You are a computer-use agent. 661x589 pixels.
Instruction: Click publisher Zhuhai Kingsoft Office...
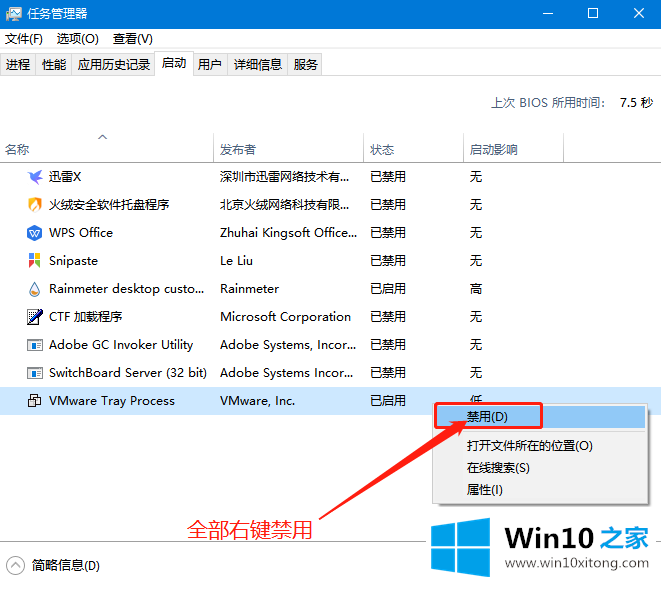tap(288, 233)
